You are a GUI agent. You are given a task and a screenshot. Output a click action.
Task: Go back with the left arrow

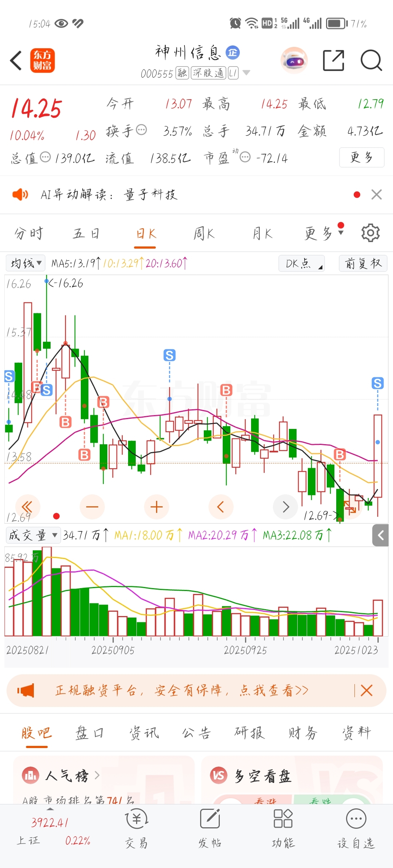point(16,60)
